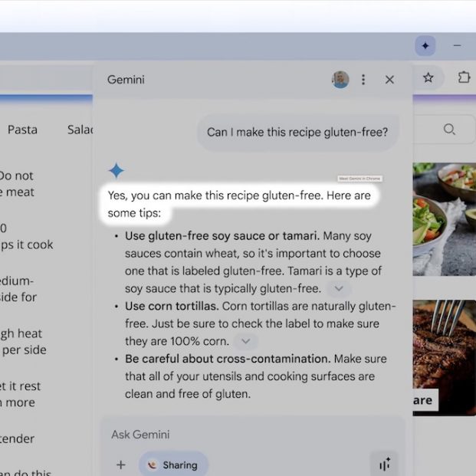Viewport: 476px width, 476px height.
Task: Click the Gemini sparkle button in Chrome toolbar
Action: [x=425, y=46]
